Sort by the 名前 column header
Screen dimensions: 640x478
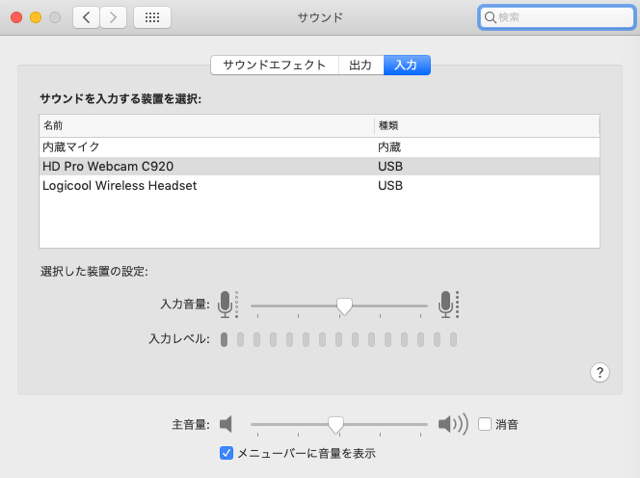(207, 126)
